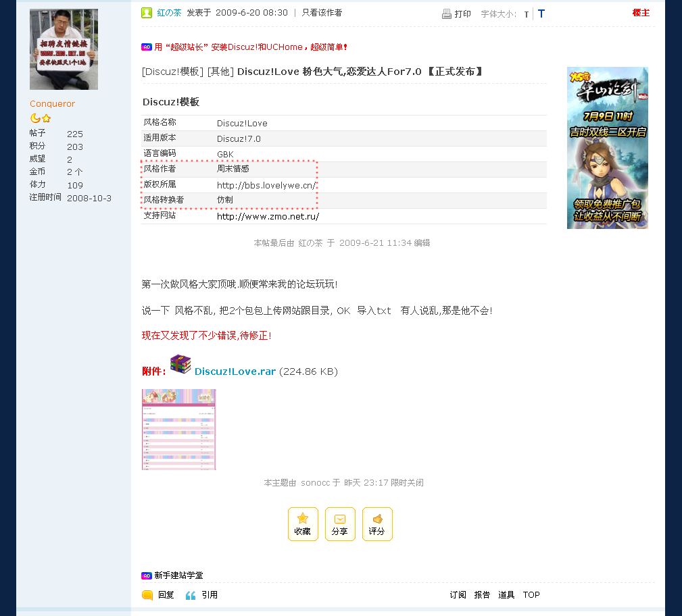Click the orange reply speech bubble icon
The height and width of the screenshot is (616, 682).
pos(147,595)
